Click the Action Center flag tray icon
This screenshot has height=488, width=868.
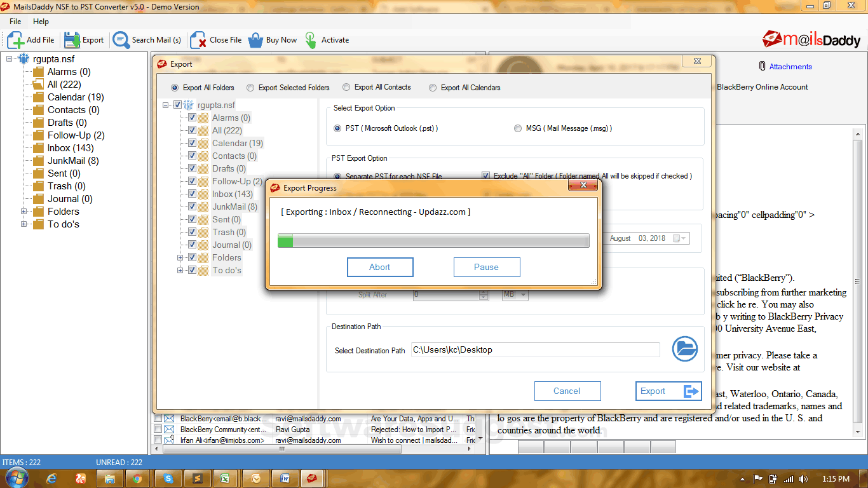tap(758, 479)
